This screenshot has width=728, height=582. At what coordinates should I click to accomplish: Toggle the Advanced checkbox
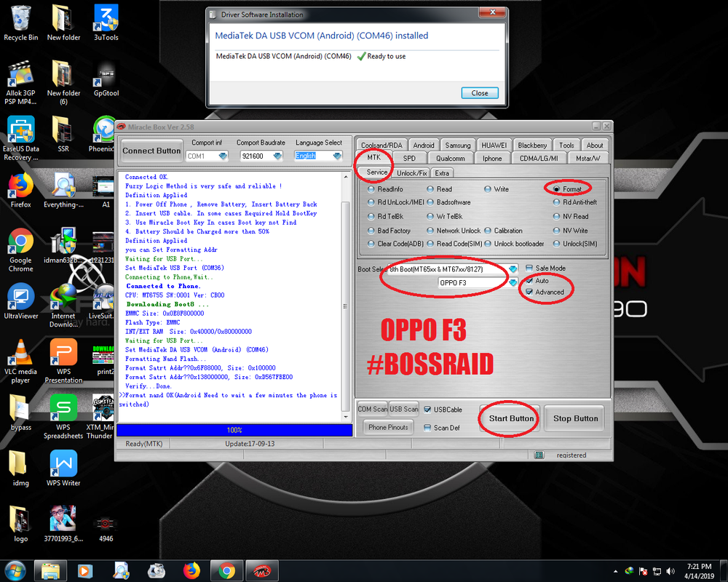coord(545,292)
